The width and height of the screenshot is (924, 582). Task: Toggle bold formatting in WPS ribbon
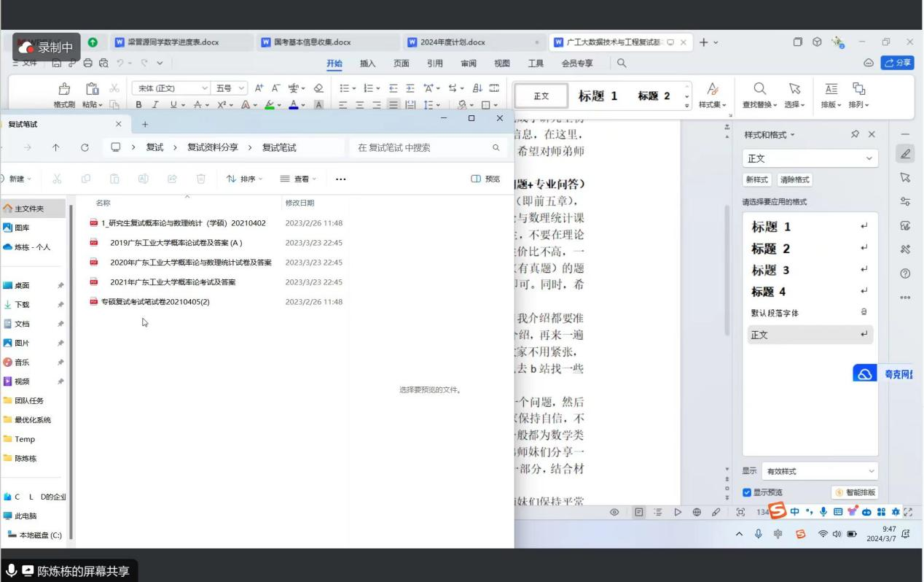138,105
